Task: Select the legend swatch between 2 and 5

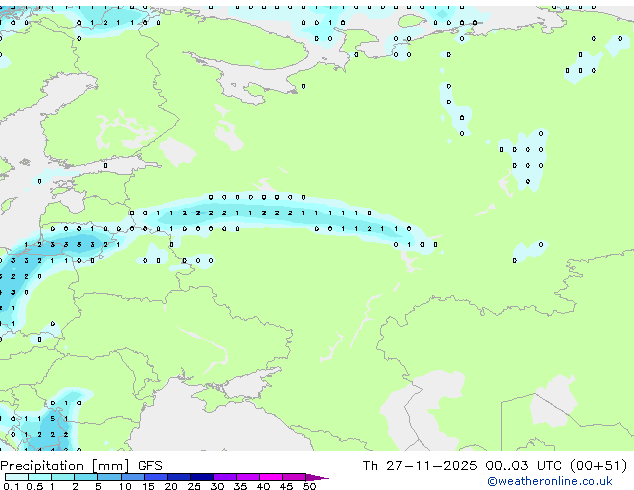Action: (86, 477)
